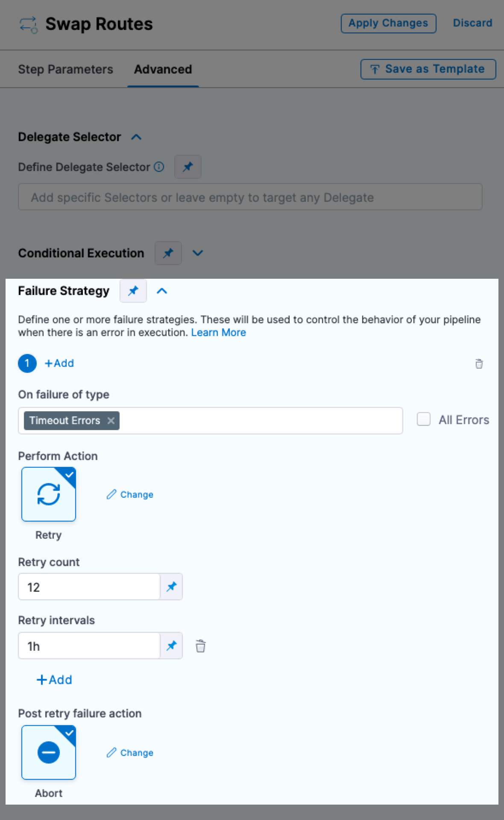Switch to the Step Parameters tab

65,69
